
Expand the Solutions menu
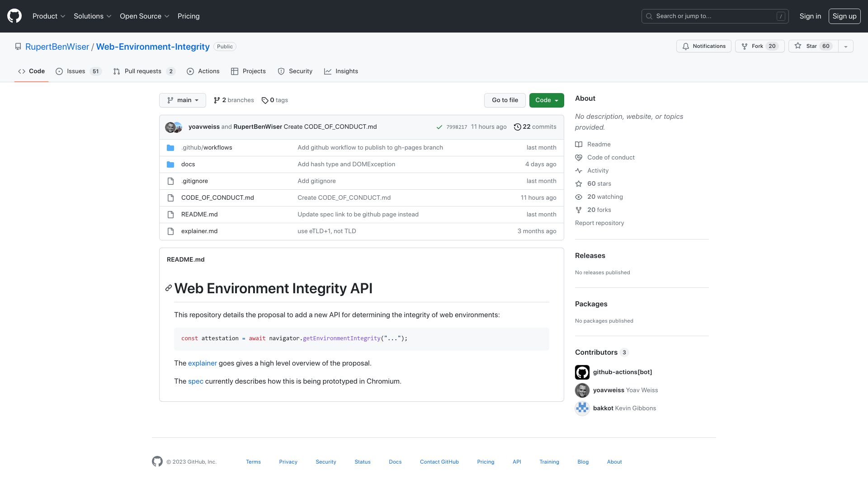pyautogui.click(x=93, y=16)
